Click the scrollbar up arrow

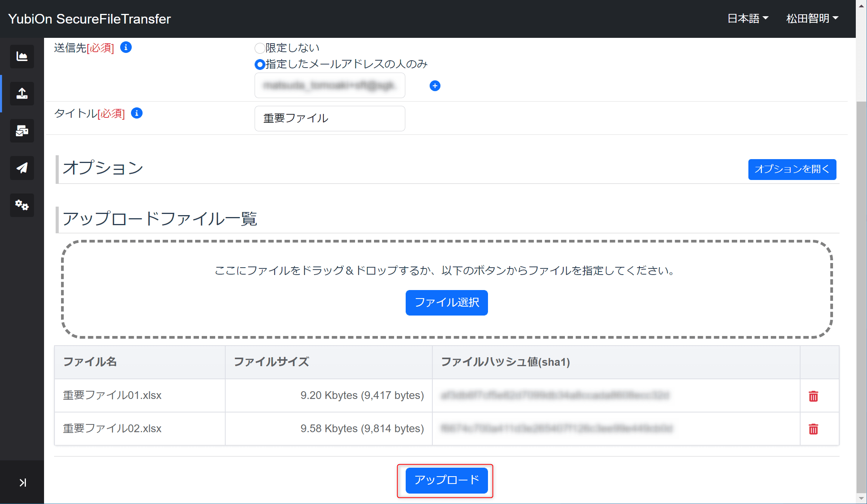[x=861, y=5]
